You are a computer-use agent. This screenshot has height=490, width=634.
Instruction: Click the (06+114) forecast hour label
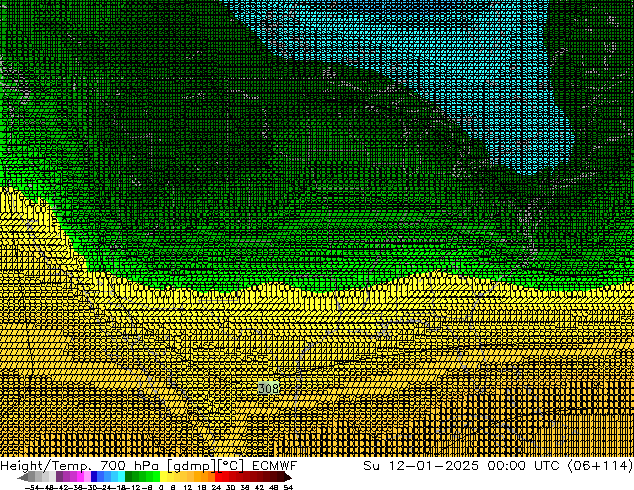601,465
